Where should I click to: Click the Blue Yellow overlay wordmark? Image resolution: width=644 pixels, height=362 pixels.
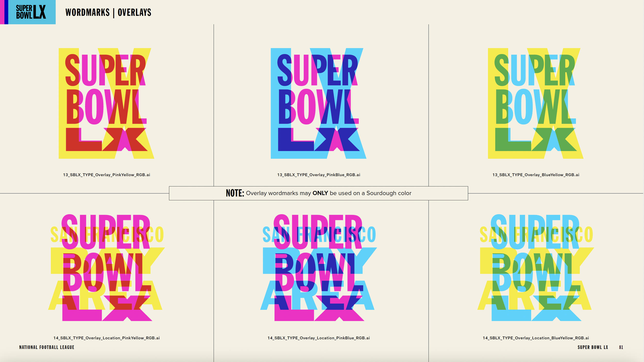[536, 103]
